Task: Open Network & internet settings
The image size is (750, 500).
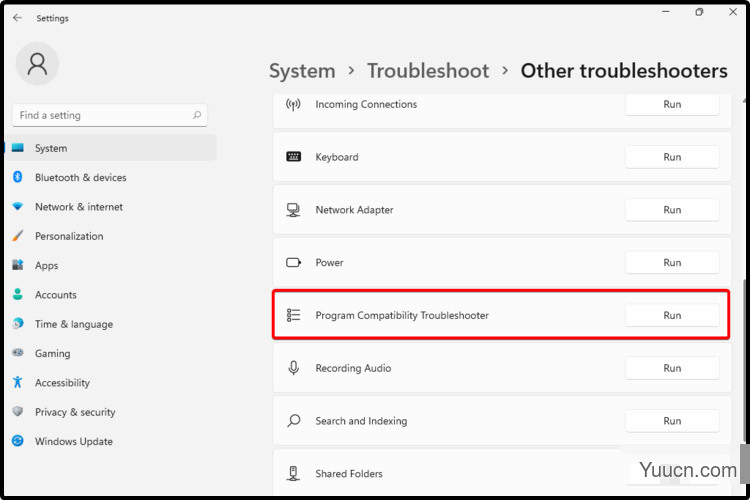Action: (79, 207)
